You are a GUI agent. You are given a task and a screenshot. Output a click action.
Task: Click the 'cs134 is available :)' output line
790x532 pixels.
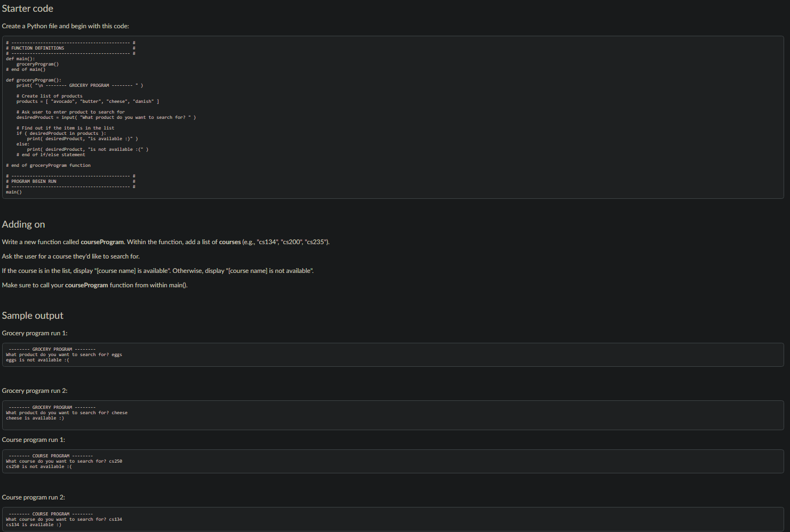coord(34,525)
